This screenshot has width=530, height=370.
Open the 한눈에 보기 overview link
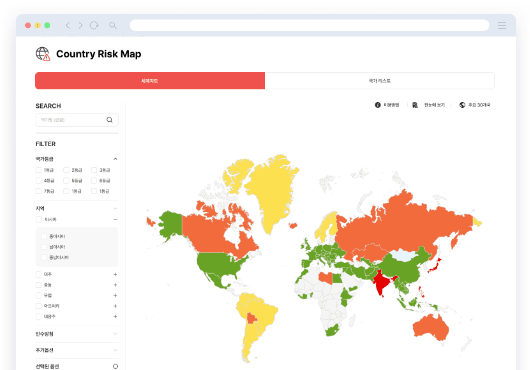tap(434, 105)
